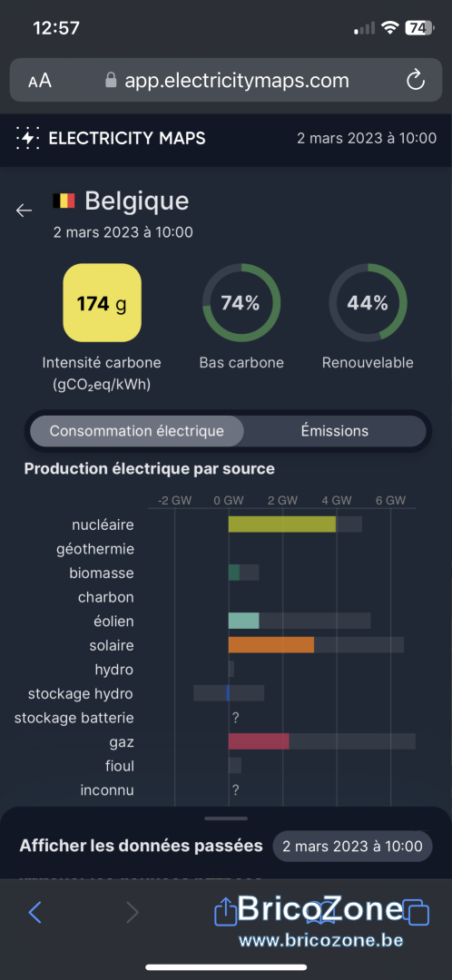Select the orange solaire production bar
The height and width of the screenshot is (980, 452).
[270, 645]
